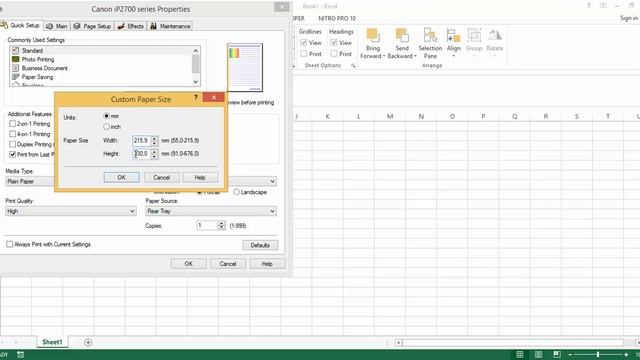This screenshot has height=360, width=640.
Task: Click Cancel in Canon Properties dialog
Action: 228,264
